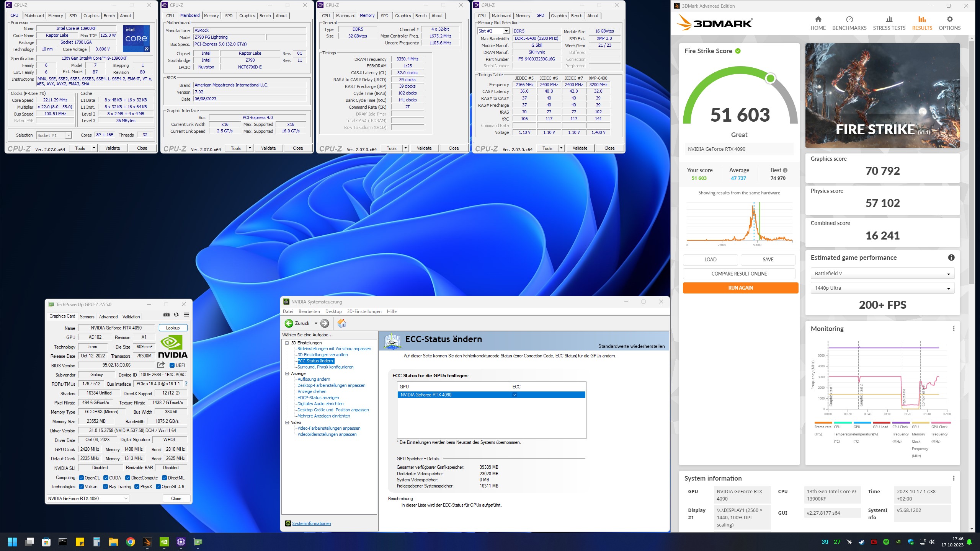Open the Validation tab in GPU-Z
980x551 pixels.
(131, 317)
